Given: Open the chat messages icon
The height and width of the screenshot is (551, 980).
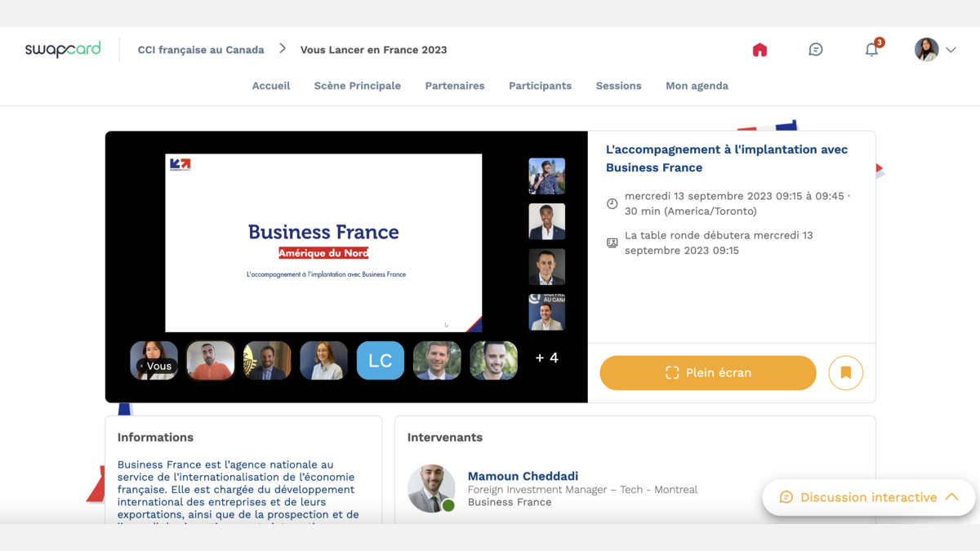Looking at the screenshot, I should 815,50.
